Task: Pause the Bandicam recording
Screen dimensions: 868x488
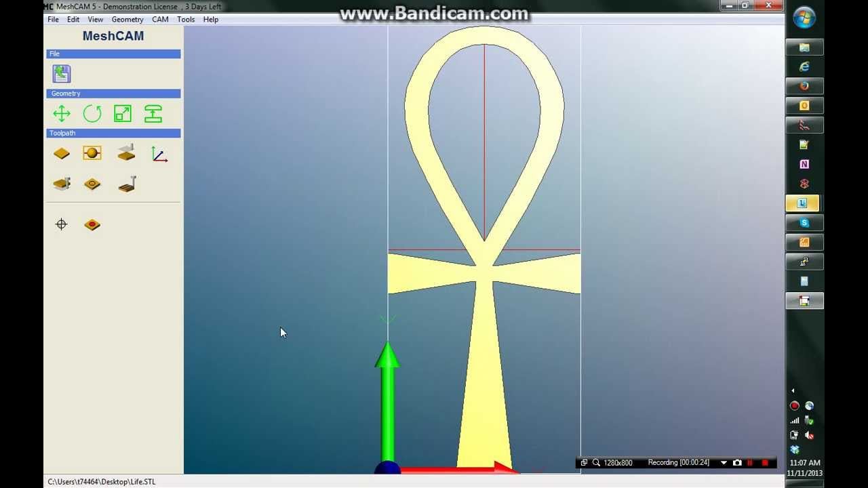Action: (750, 463)
